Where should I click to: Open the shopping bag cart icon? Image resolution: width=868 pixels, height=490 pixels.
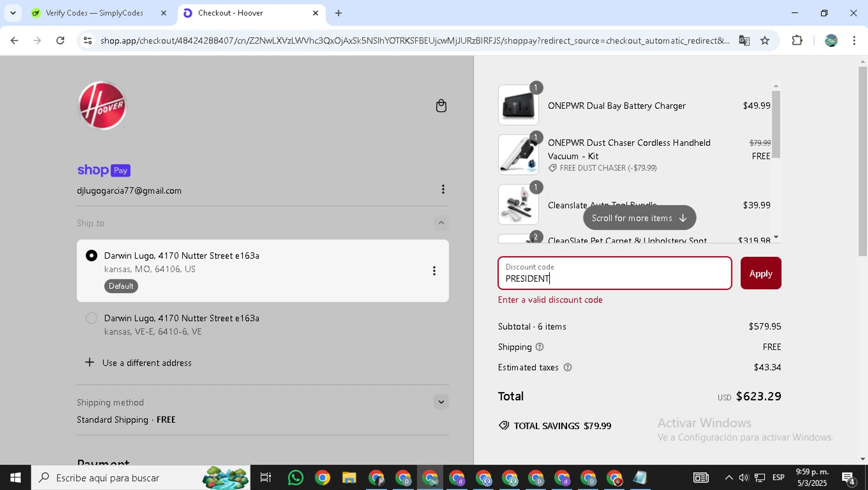(x=441, y=106)
